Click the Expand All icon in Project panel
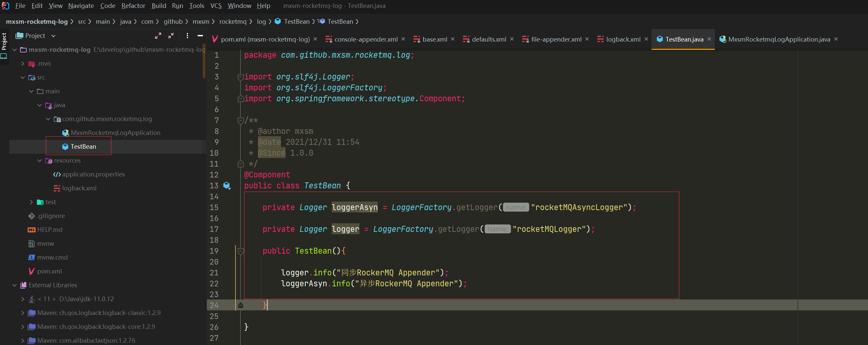 pos(158,35)
